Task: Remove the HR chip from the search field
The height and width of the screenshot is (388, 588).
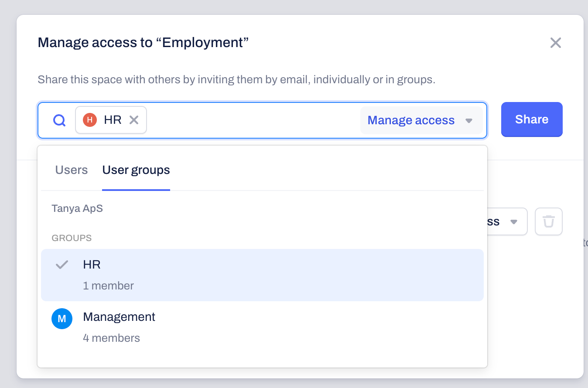Action: point(134,120)
